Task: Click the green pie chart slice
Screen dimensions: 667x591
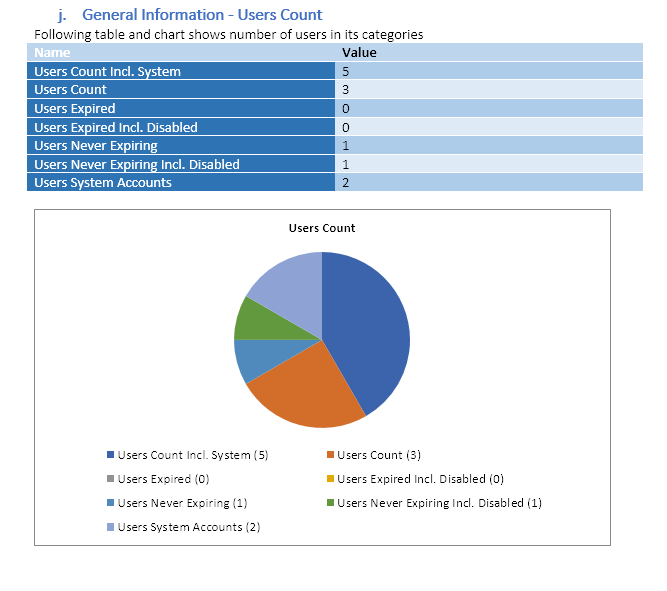Action: 256,318
